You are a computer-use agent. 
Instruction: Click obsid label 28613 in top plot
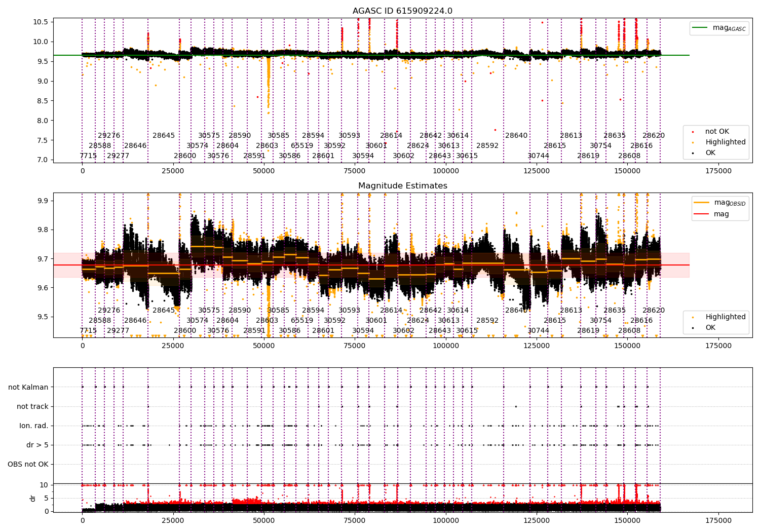tap(571, 136)
